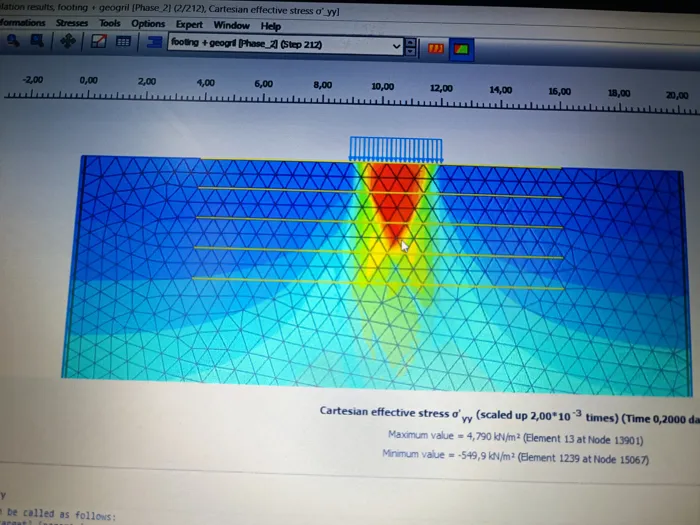The width and height of the screenshot is (700, 525).
Task: Click the 'Maximum value = 4,790 kN/m²' text
Action: coord(453,436)
